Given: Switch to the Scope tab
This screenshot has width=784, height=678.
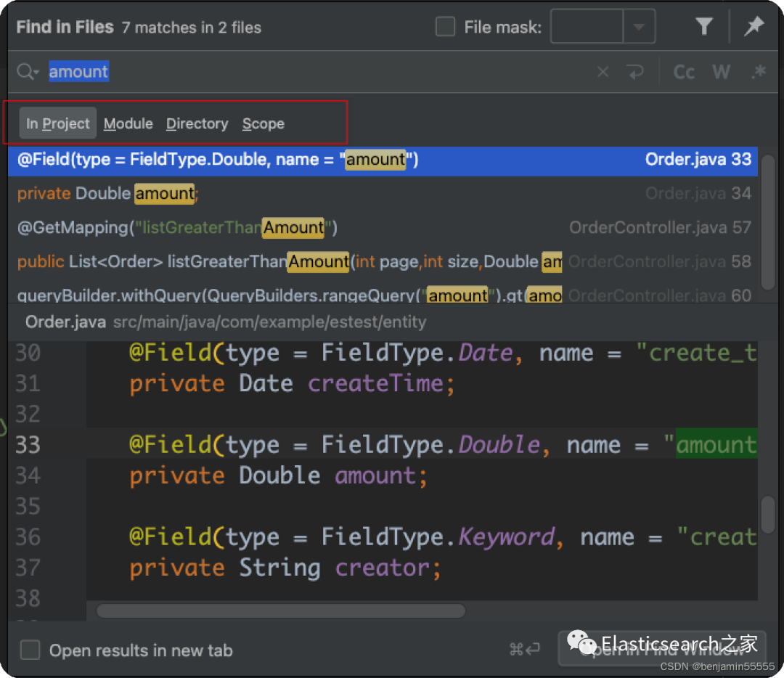Looking at the screenshot, I should click(264, 123).
